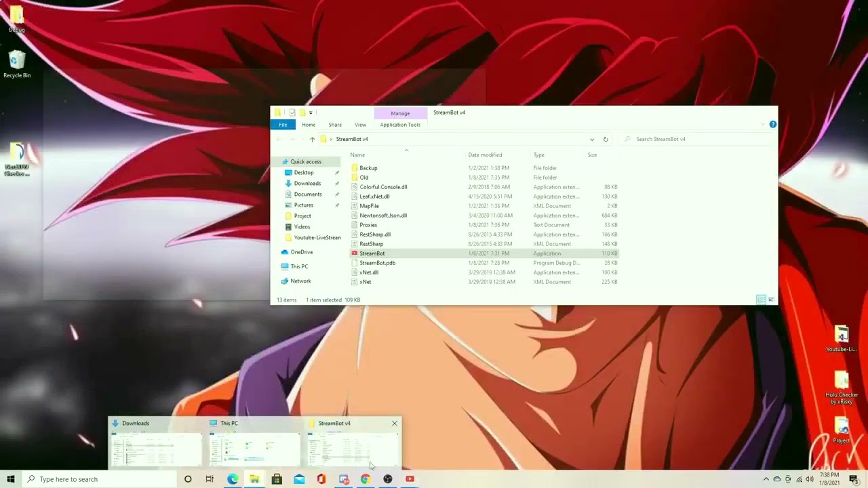This screenshot has height=488, width=868.
Task: Click the chevron before StreamBot v4 in address bar
Action: [x=331, y=139]
